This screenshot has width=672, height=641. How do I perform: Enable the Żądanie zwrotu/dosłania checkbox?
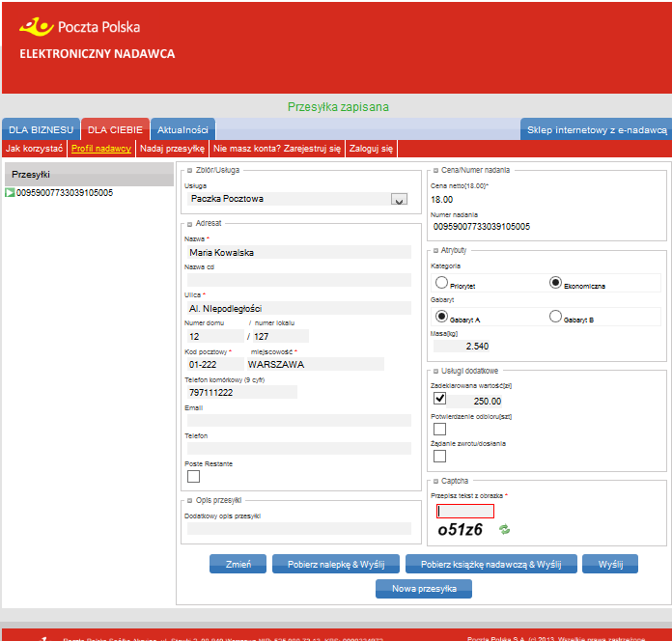(x=439, y=456)
